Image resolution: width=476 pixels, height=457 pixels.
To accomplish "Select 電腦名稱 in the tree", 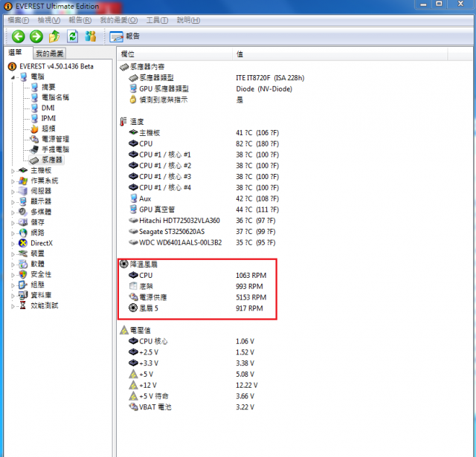I will pyautogui.click(x=55, y=97).
